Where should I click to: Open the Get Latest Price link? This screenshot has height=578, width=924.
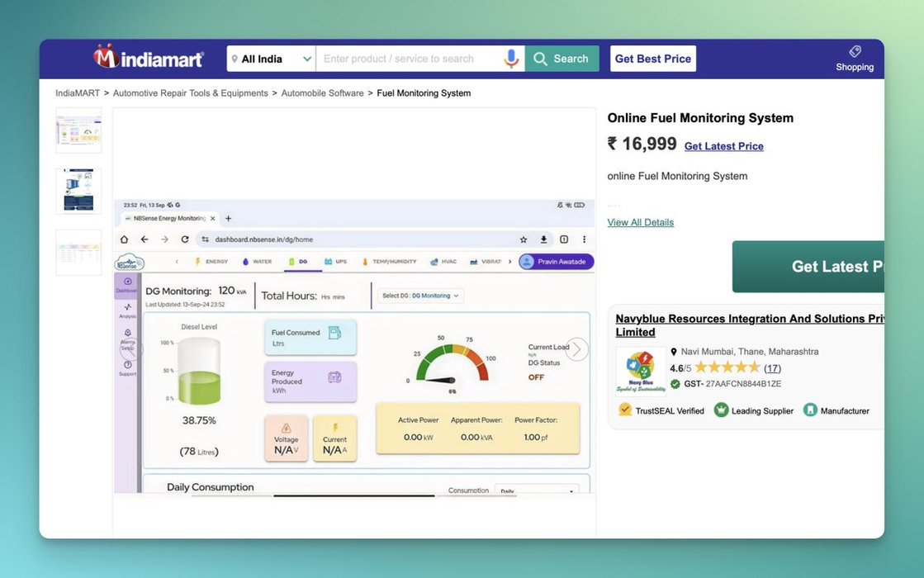[723, 146]
